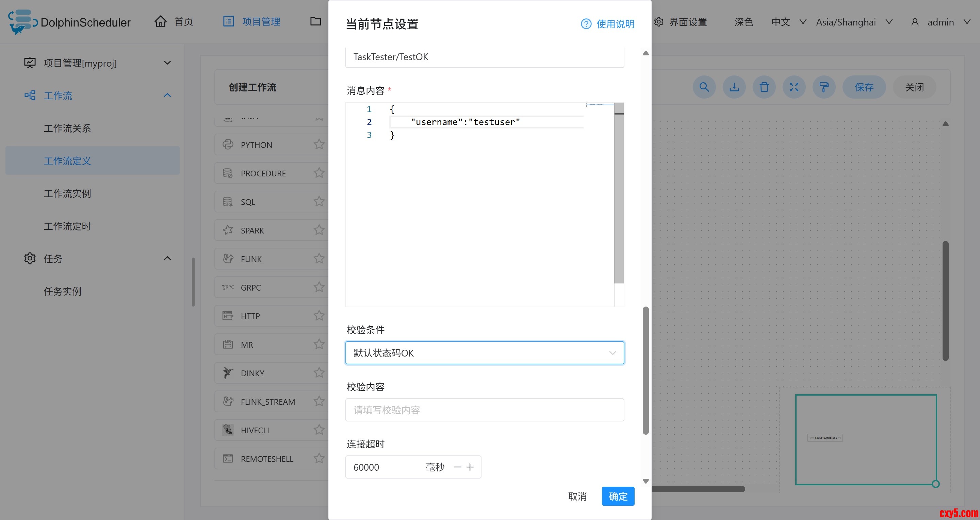Click the 取消 cancel button
This screenshot has width=980, height=520.
[x=577, y=496]
